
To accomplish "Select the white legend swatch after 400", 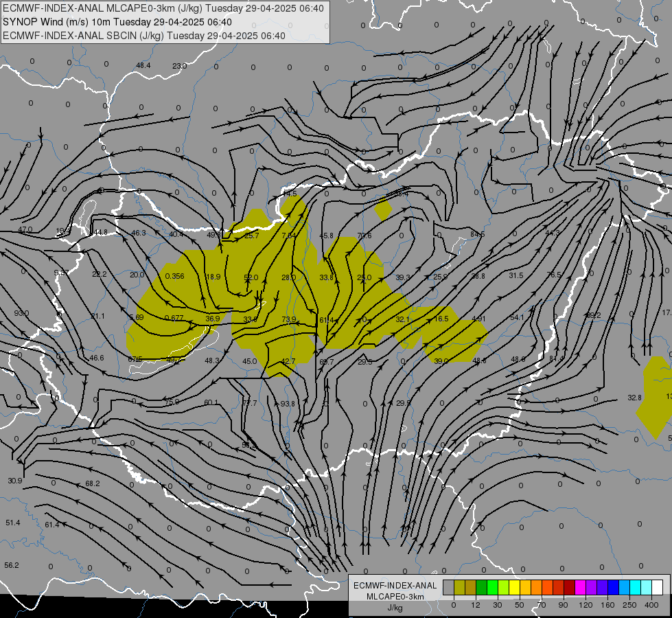I will [657, 588].
